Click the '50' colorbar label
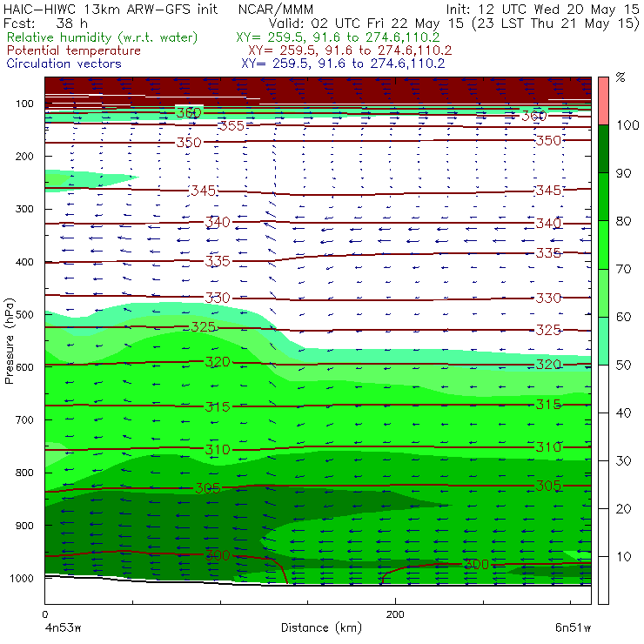Screen dimensions: 644x644 coord(623,366)
